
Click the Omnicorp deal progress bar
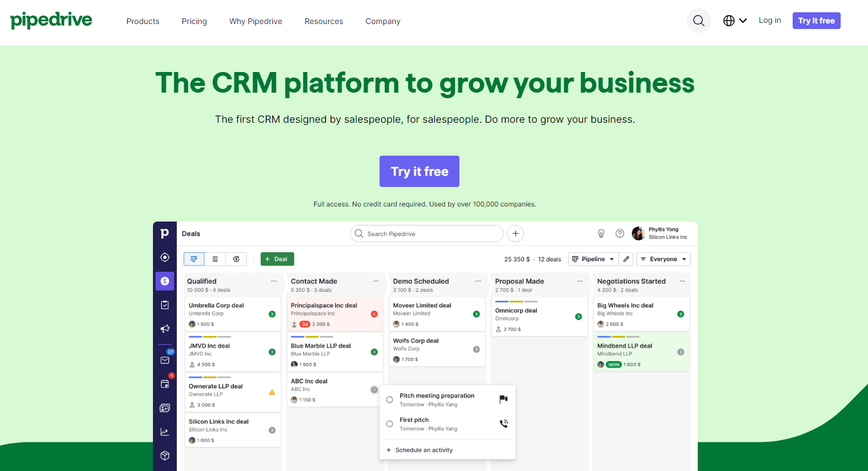point(516,302)
